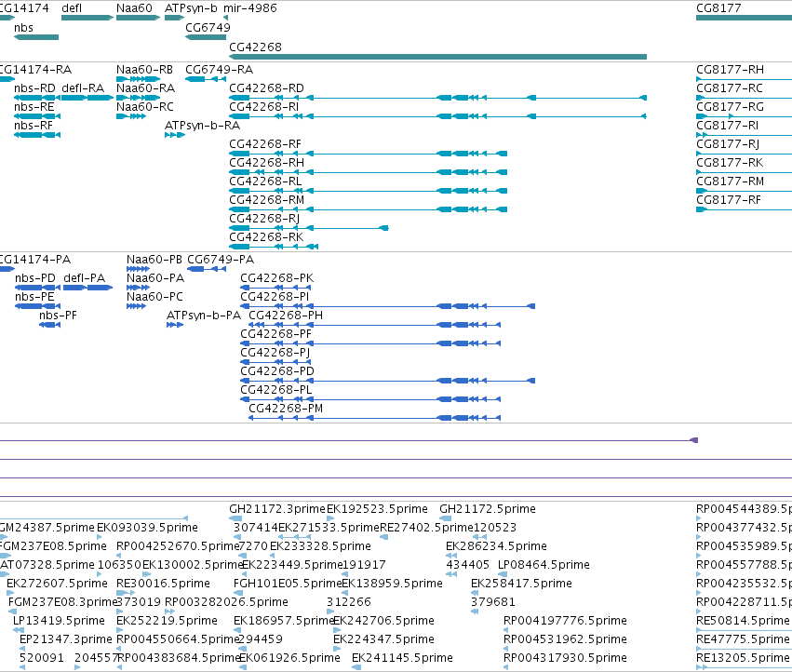The width and height of the screenshot is (792, 672).
Task: Select the purple feature end marker
Action: click(x=694, y=440)
